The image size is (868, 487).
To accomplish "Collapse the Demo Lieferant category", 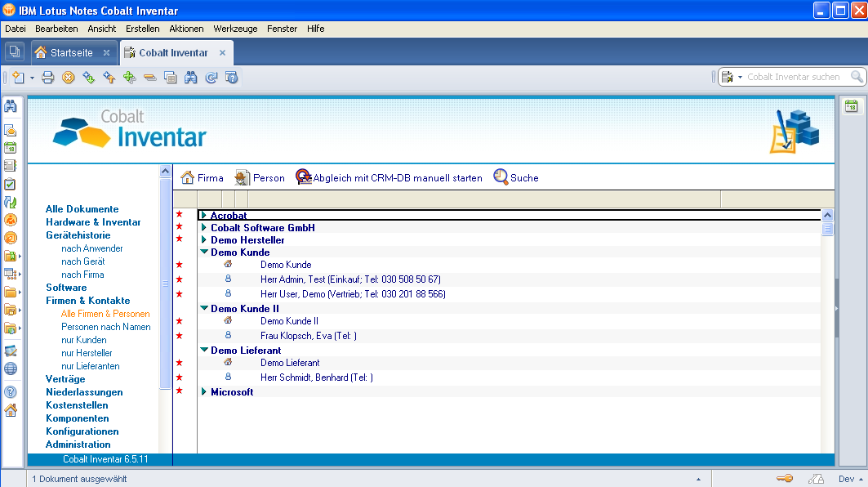I will point(204,351).
